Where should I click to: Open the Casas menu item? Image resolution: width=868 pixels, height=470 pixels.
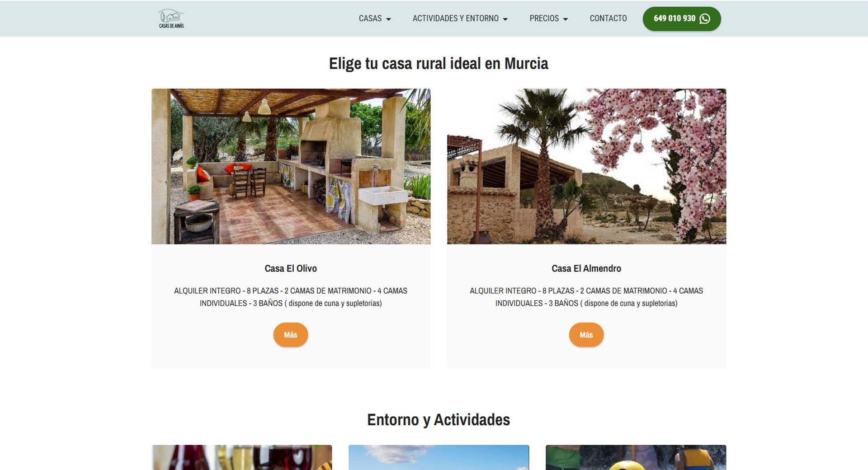(x=370, y=19)
